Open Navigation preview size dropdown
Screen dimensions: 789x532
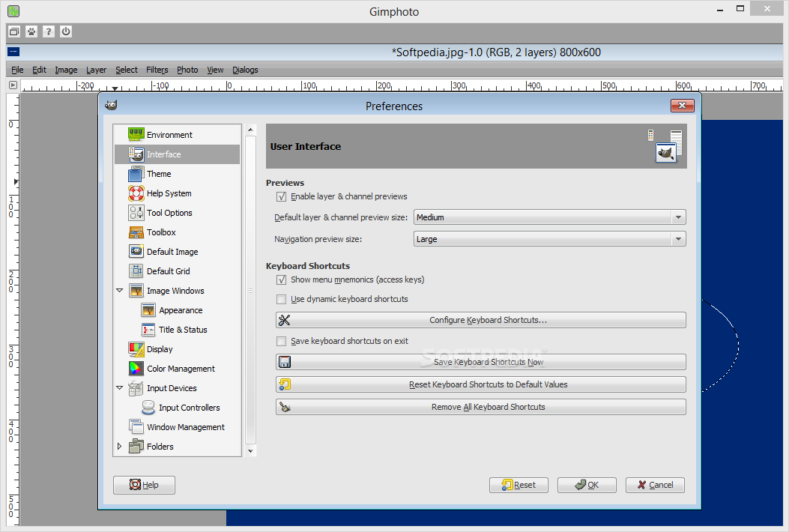(x=549, y=239)
